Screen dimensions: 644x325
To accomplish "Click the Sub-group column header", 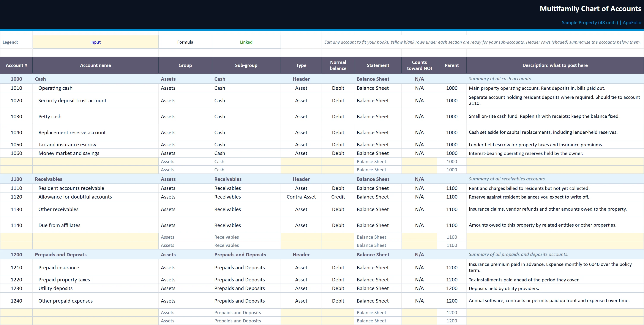I will click(x=246, y=65).
